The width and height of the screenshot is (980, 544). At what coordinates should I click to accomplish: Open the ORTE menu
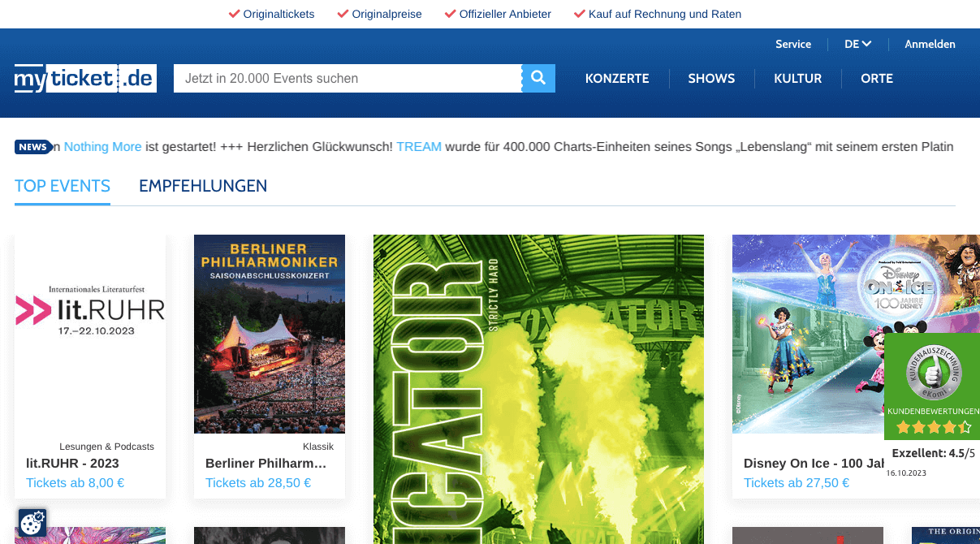(877, 79)
